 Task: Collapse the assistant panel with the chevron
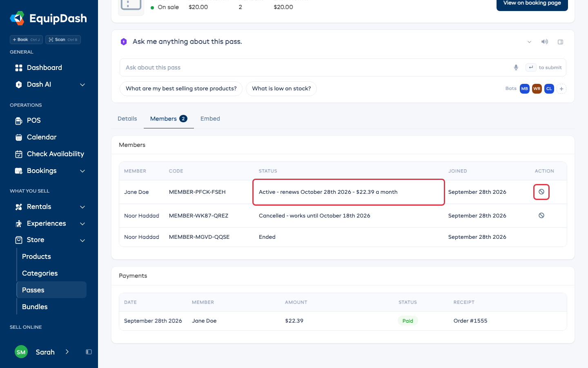pyautogui.click(x=529, y=42)
